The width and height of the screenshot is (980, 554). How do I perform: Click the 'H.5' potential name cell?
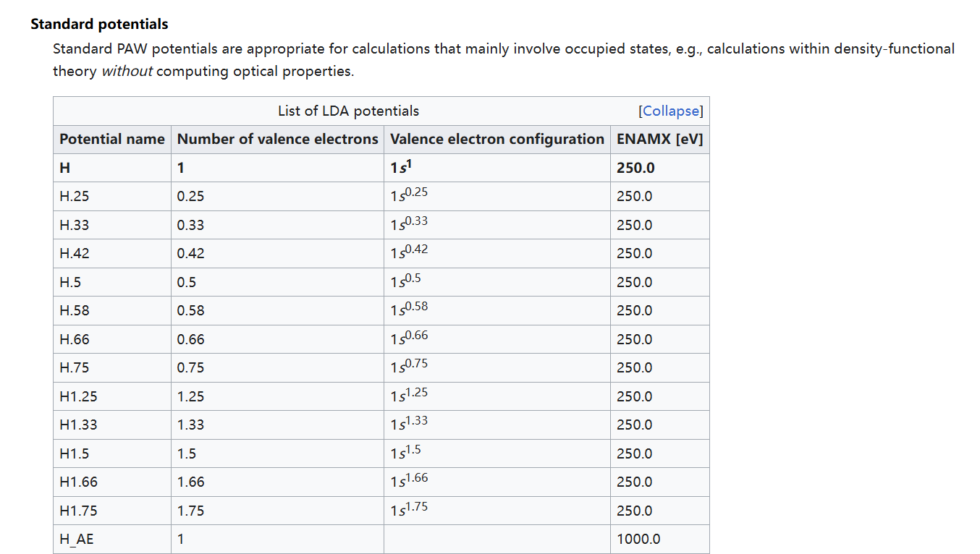coord(112,282)
